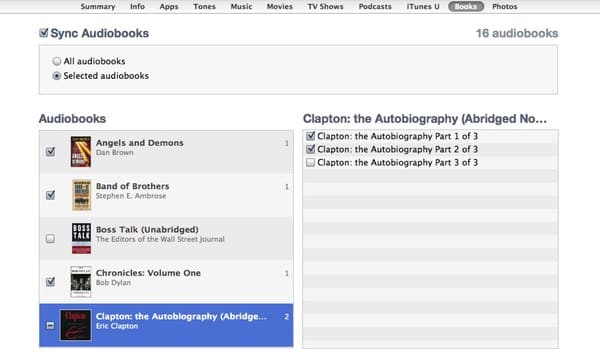This screenshot has height=362, width=600.
Task: Check Clapton Autobiography Part 3 of 3
Action: point(310,162)
